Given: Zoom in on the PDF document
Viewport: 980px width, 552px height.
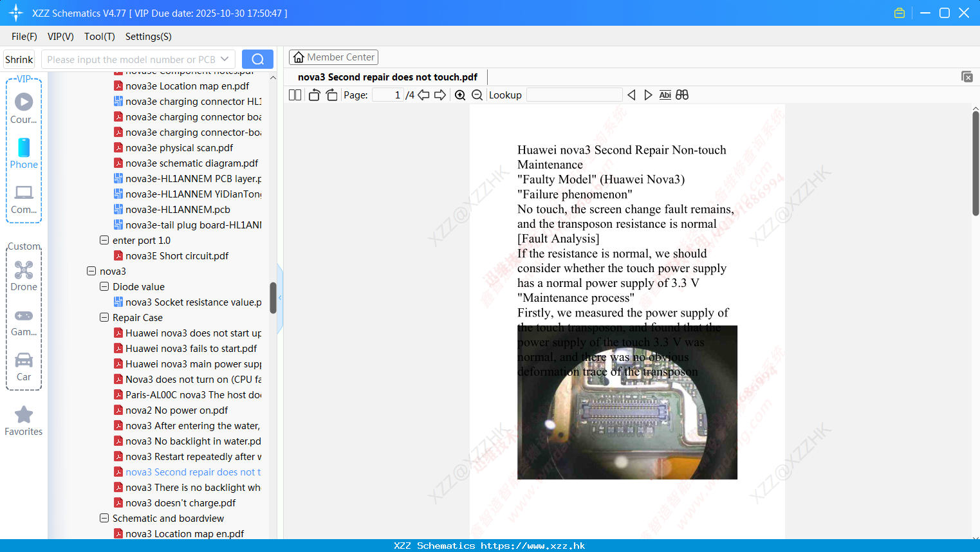Looking at the screenshot, I should 460,95.
